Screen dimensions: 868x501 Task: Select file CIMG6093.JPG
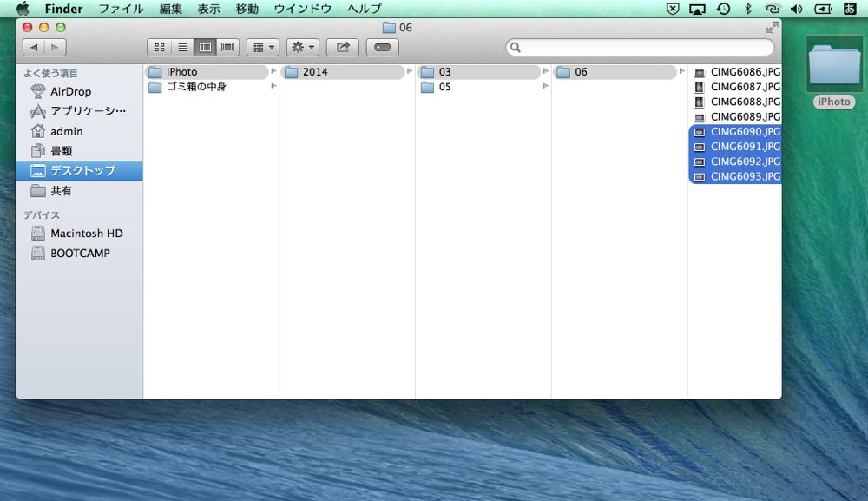tap(735, 176)
